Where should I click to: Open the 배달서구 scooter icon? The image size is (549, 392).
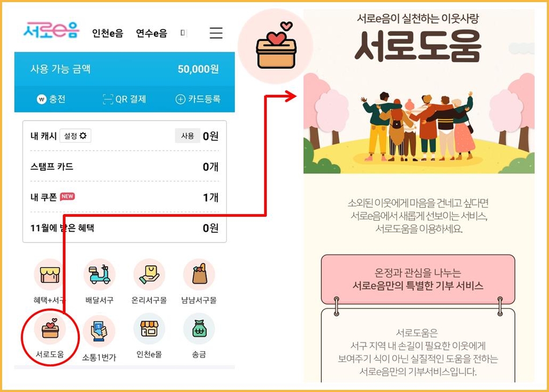[99, 275]
